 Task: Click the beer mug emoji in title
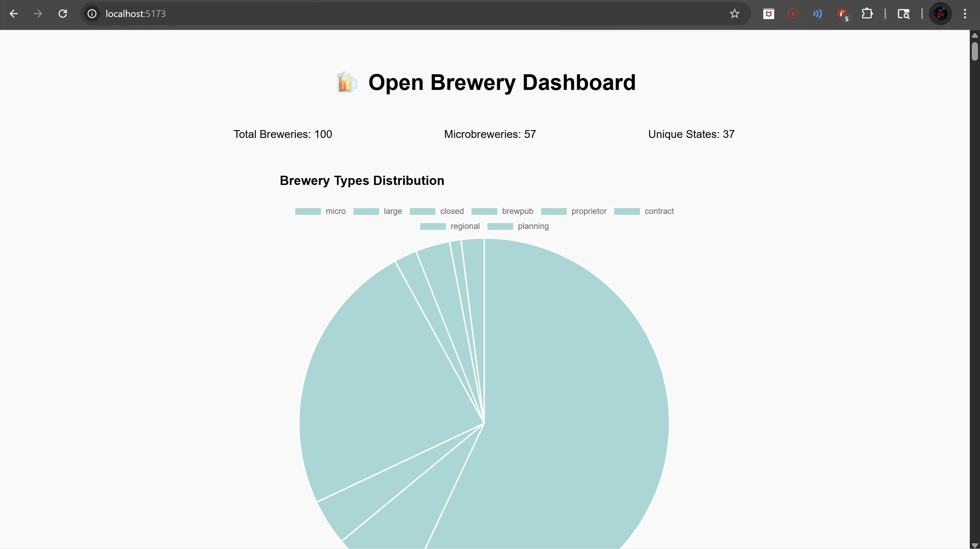346,82
